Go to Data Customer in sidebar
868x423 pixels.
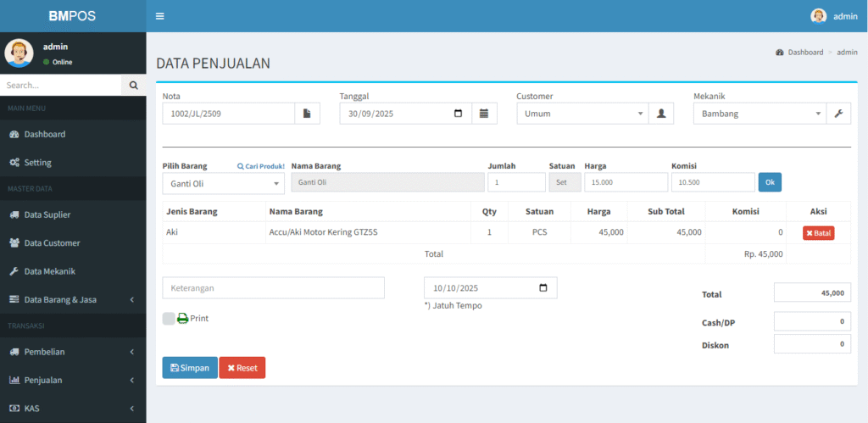tap(52, 243)
